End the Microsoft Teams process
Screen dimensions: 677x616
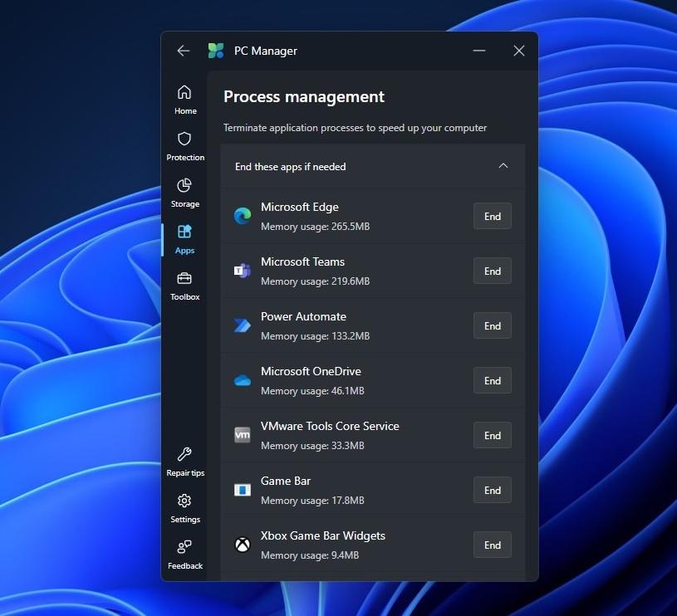[x=493, y=271]
